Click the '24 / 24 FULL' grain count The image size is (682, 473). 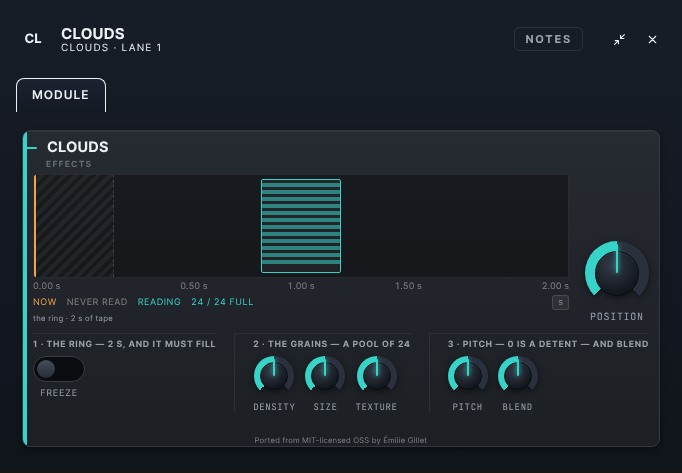coord(222,302)
